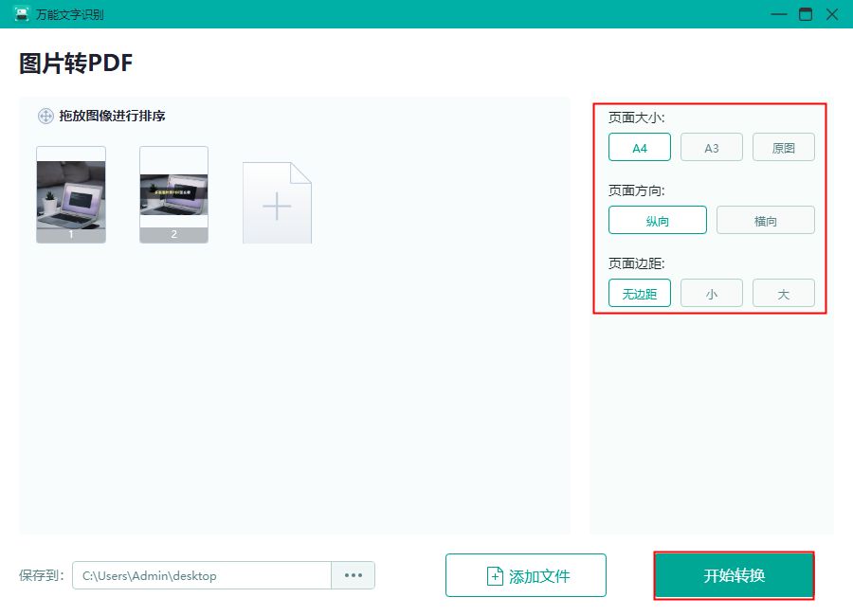Image resolution: width=853 pixels, height=616 pixels.
Task: Choose 原图 original page size
Action: click(784, 148)
